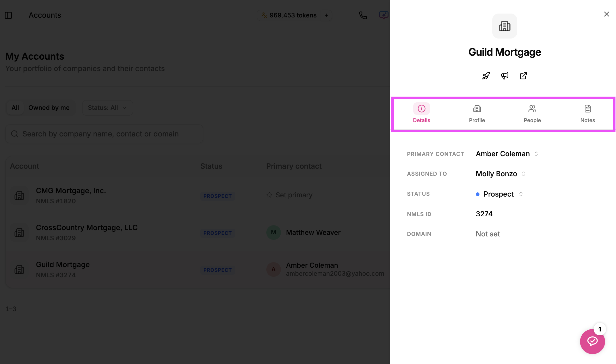616x364 pixels.
Task: Click the NMLS #3274 text
Action: click(56, 275)
